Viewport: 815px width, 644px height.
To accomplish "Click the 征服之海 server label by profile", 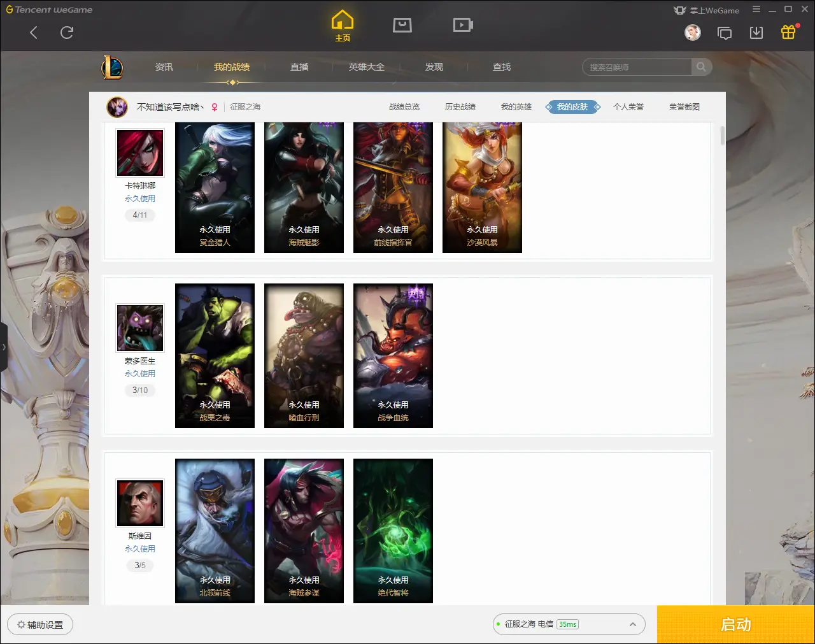I will (x=245, y=107).
